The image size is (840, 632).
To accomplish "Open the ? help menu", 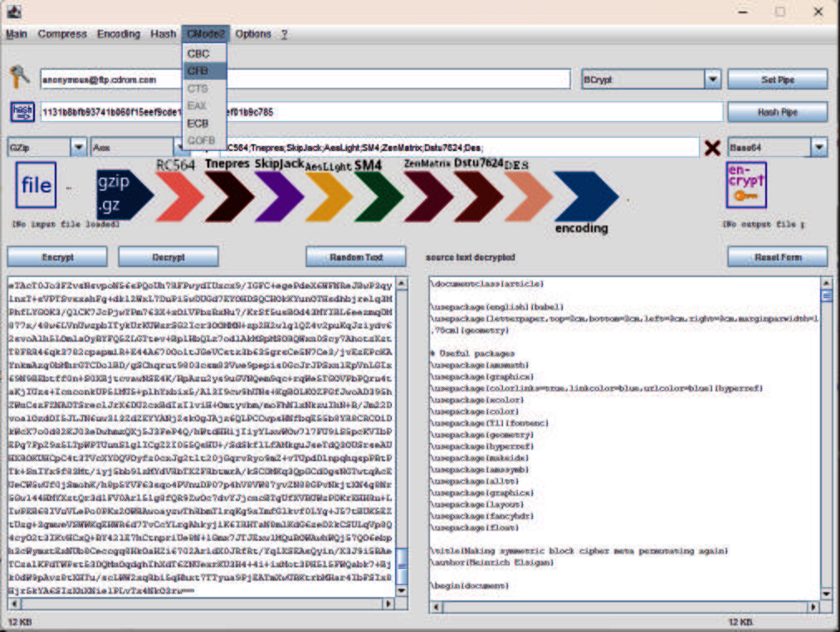I will pos(285,34).
